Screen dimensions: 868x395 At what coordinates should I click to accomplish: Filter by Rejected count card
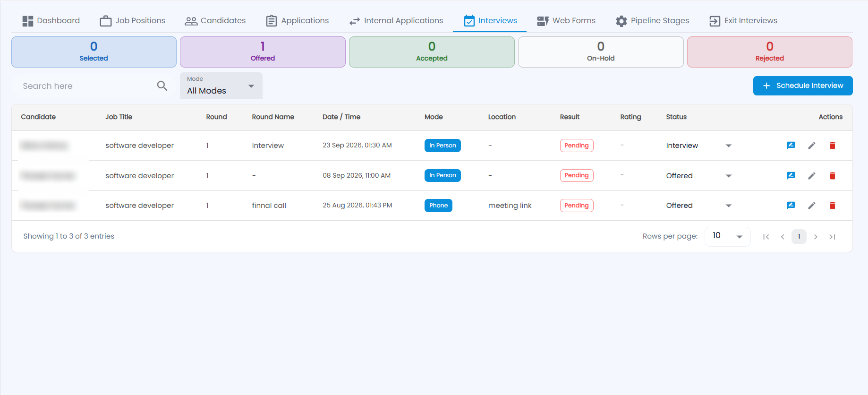click(x=770, y=52)
